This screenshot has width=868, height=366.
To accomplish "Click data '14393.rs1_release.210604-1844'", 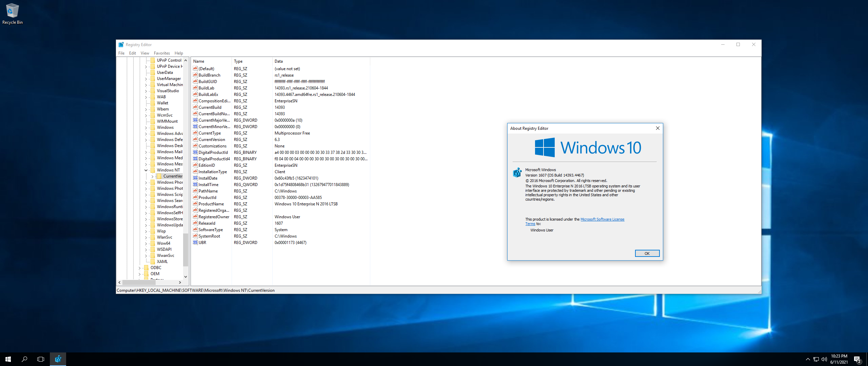I will click(x=301, y=88).
